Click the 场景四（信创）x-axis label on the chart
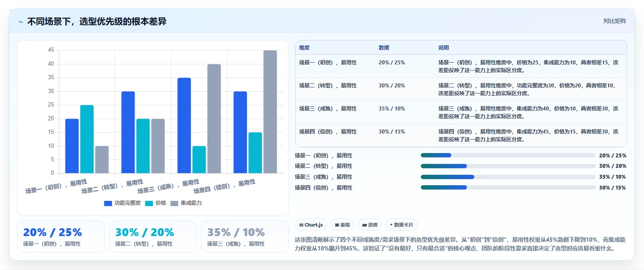 (225, 186)
